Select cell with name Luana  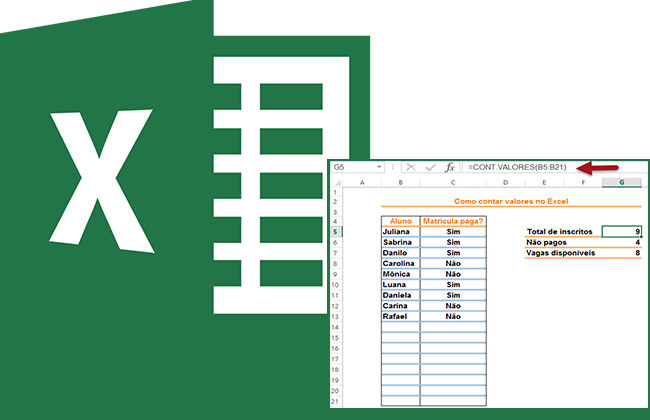coord(400,285)
